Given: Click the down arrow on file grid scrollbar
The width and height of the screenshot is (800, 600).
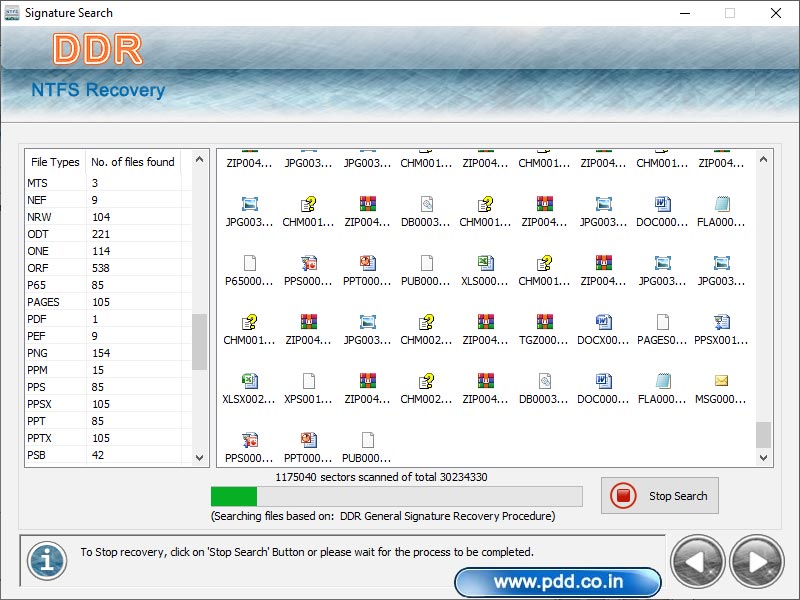Looking at the screenshot, I should 764,457.
